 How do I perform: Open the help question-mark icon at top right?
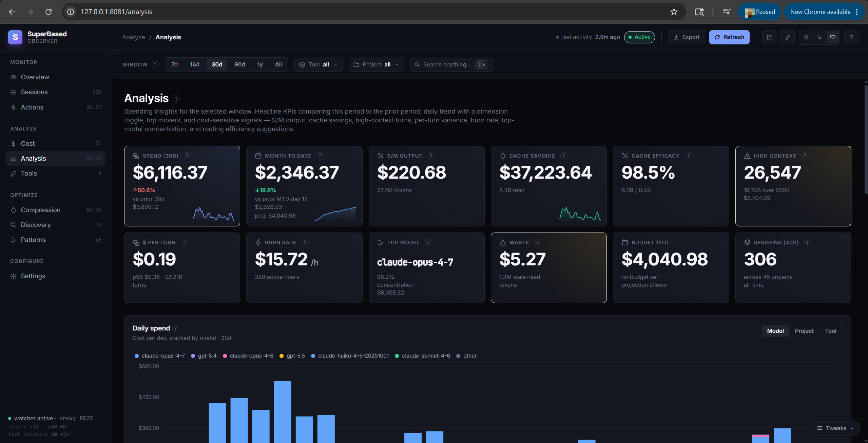(x=851, y=37)
